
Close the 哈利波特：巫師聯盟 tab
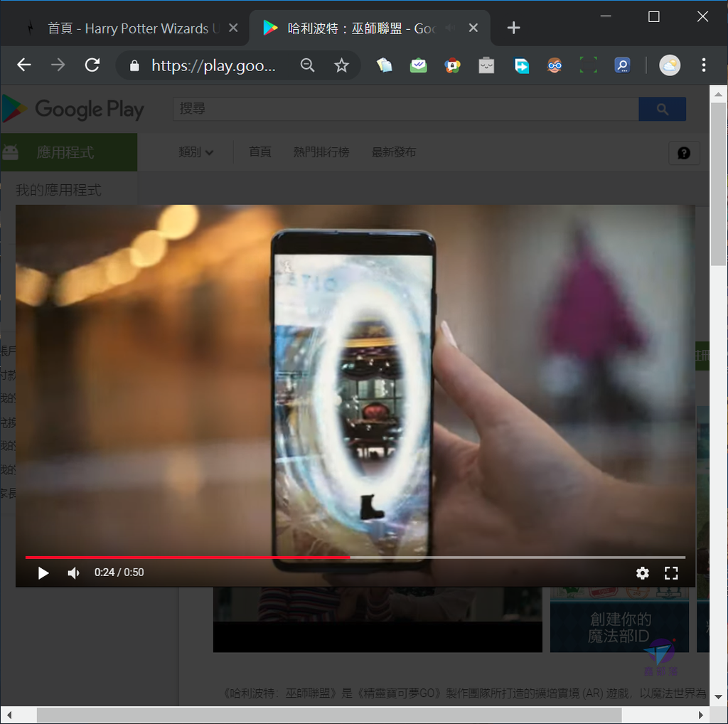(473, 28)
